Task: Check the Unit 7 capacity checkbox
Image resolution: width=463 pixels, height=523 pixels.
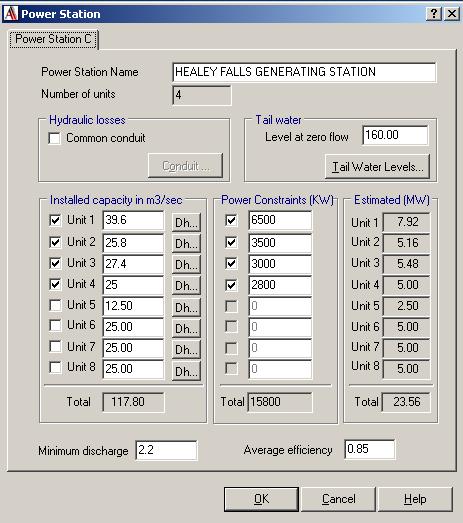Action: coord(55,346)
